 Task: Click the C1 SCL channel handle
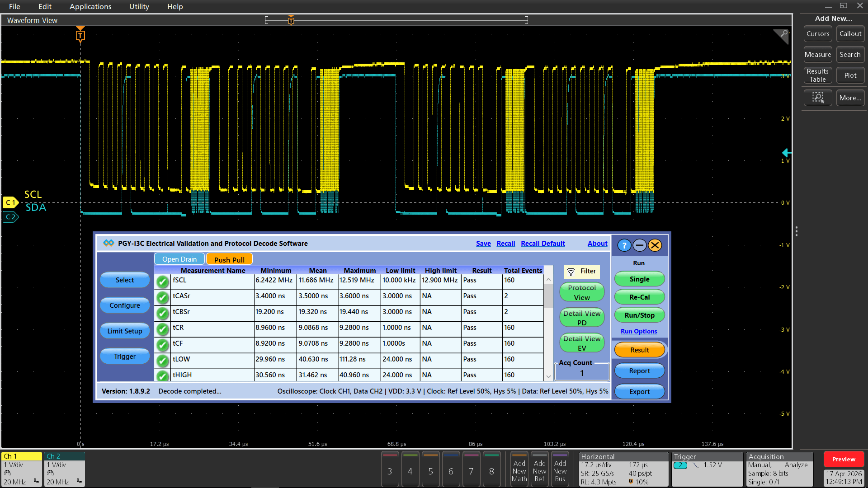point(10,202)
